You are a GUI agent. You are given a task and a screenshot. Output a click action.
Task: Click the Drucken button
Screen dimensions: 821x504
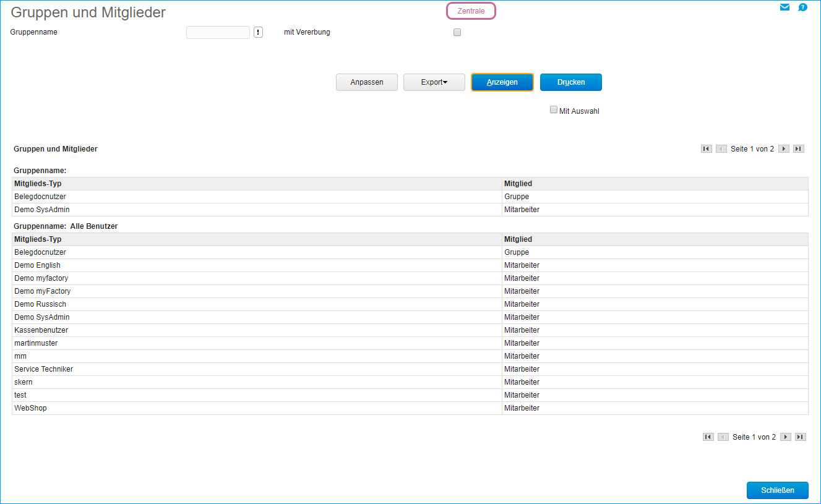click(570, 82)
